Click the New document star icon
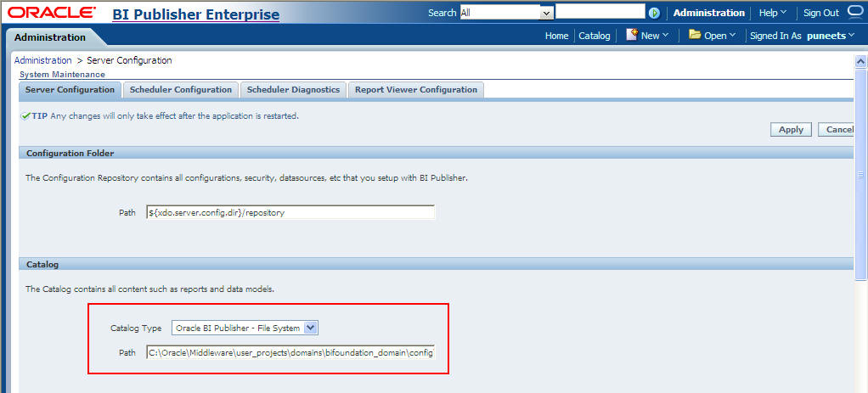The height and width of the screenshot is (393, 868). point(632,34)
